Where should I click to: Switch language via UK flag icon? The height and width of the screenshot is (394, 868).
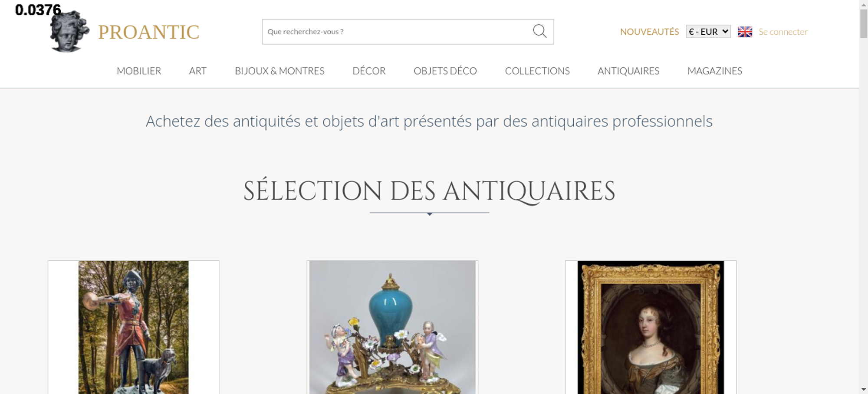coord(745,32)
